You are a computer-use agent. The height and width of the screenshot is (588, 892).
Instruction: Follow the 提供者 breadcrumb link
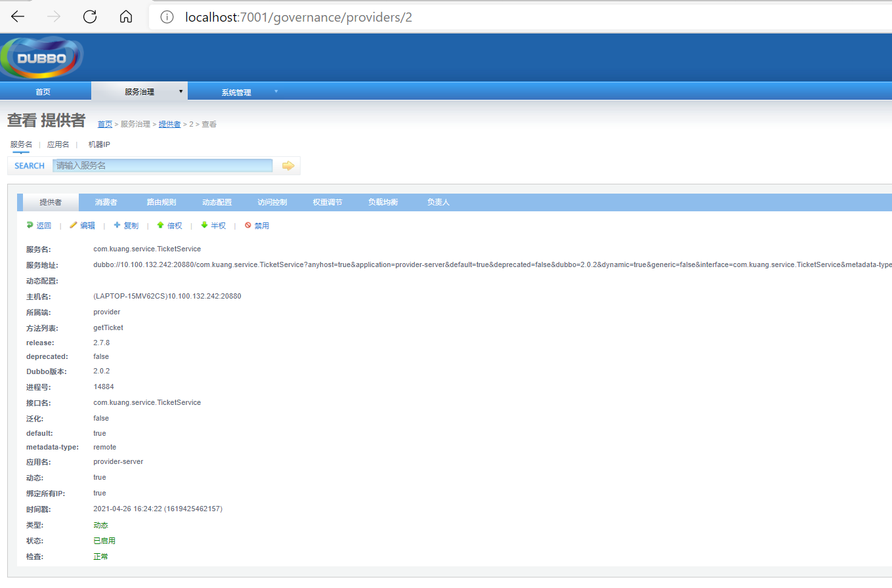(169, 124)
